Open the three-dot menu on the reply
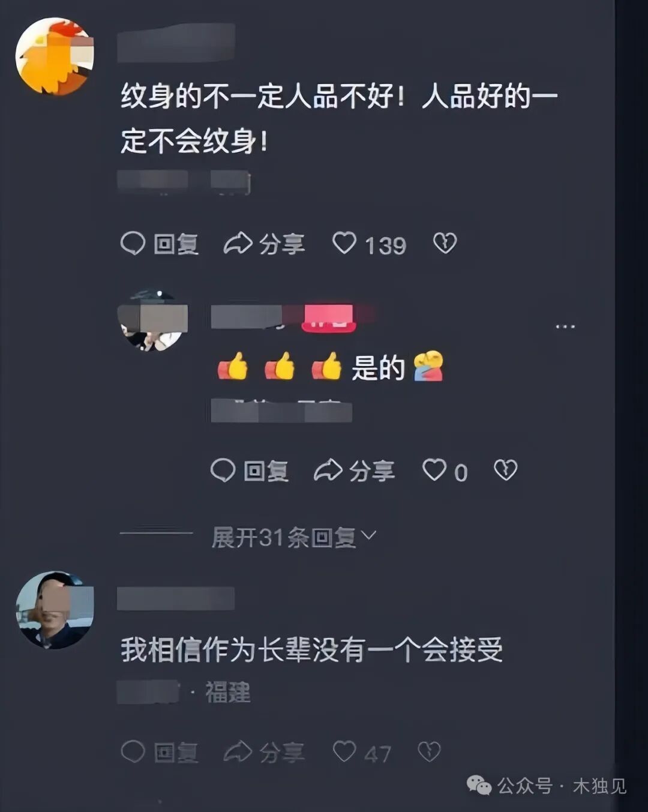 [565, 326]
